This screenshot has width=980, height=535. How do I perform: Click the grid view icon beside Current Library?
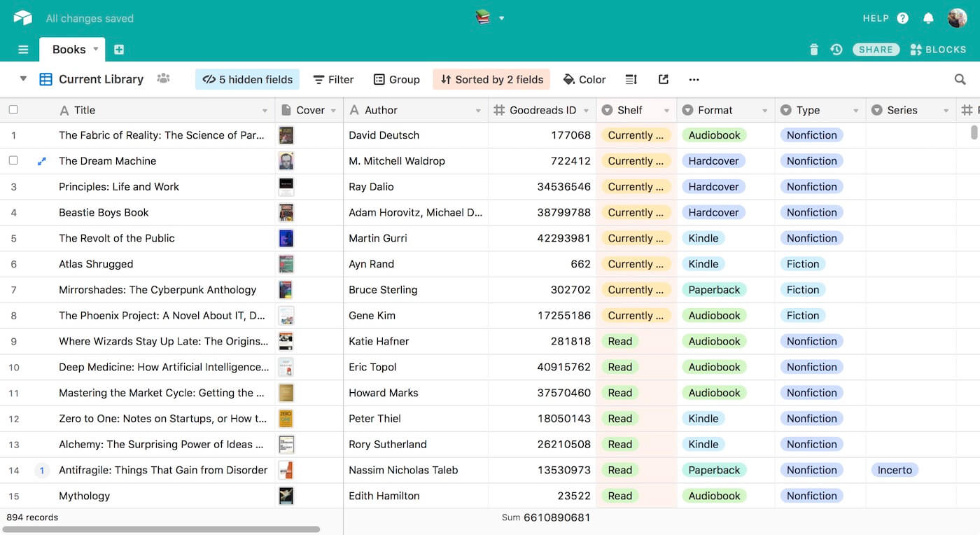click(x=45, y=79)
